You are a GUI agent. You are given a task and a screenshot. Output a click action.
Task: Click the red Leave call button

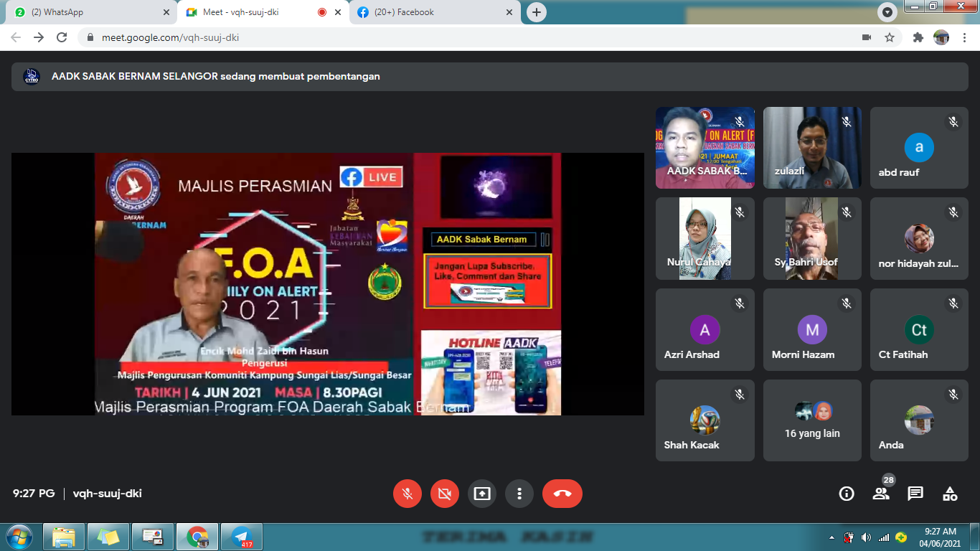tap(562, 494)
